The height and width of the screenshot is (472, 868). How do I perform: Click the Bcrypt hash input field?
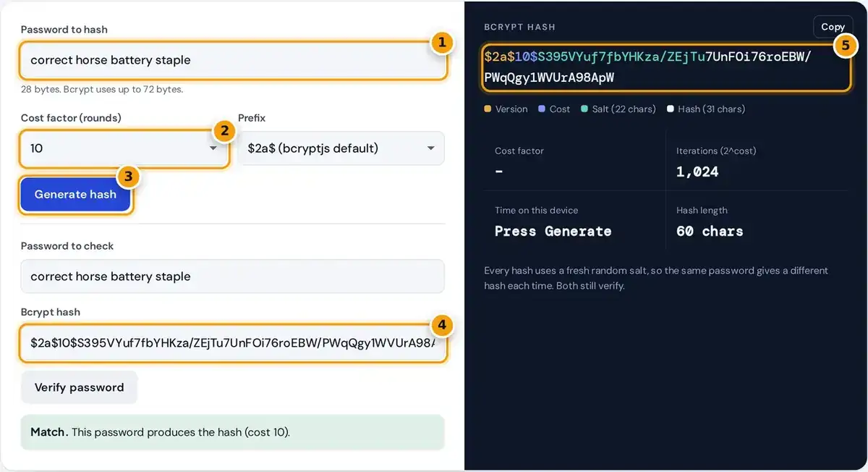(x=232, y=343)
